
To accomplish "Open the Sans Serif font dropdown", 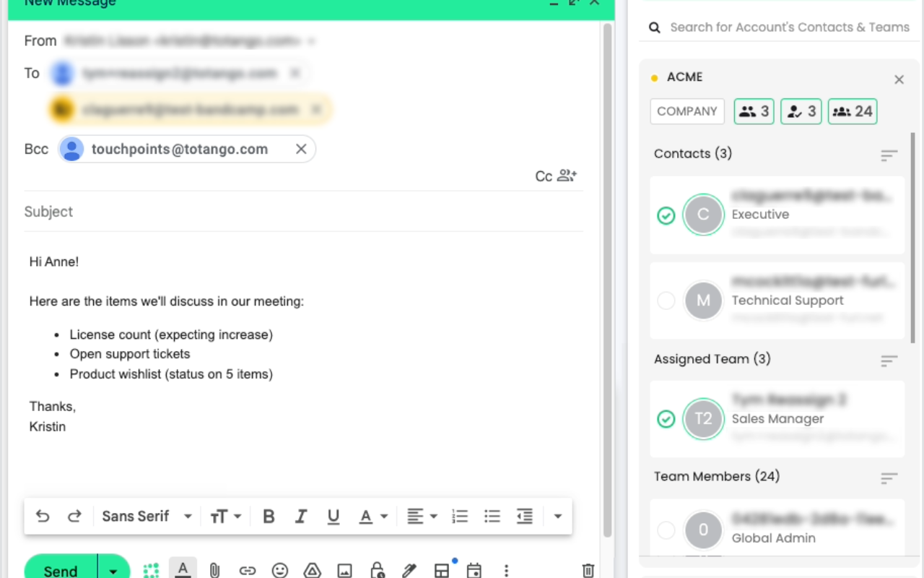I will [147, 516].
